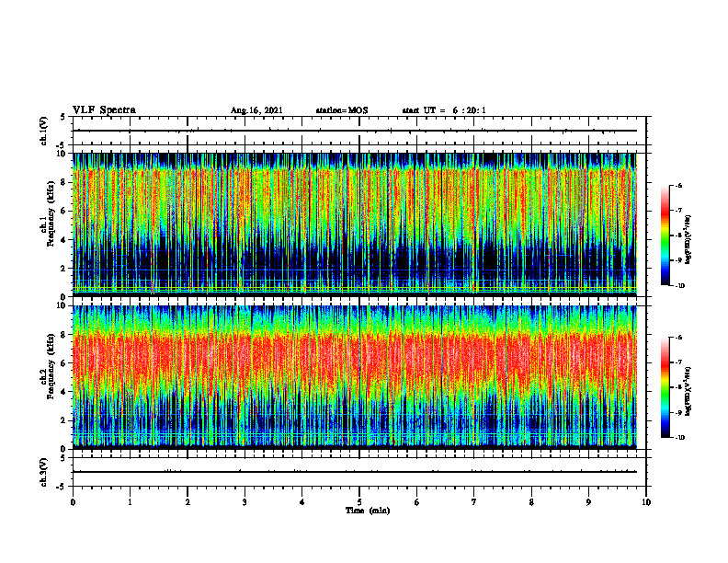Click ch.1 frequency axis tick "6"
Image resolution: width=728 pixels, height=563 pixels.
coord(64,211)
